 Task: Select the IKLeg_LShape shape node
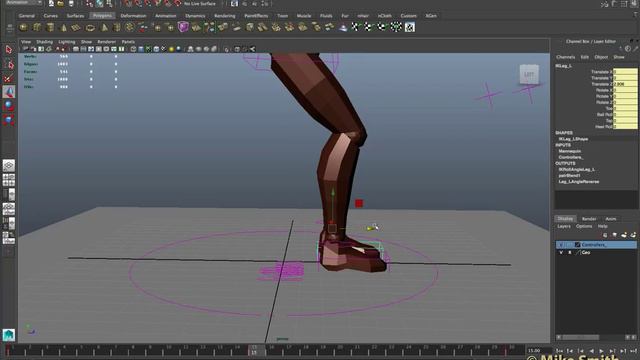click(573, 139)
